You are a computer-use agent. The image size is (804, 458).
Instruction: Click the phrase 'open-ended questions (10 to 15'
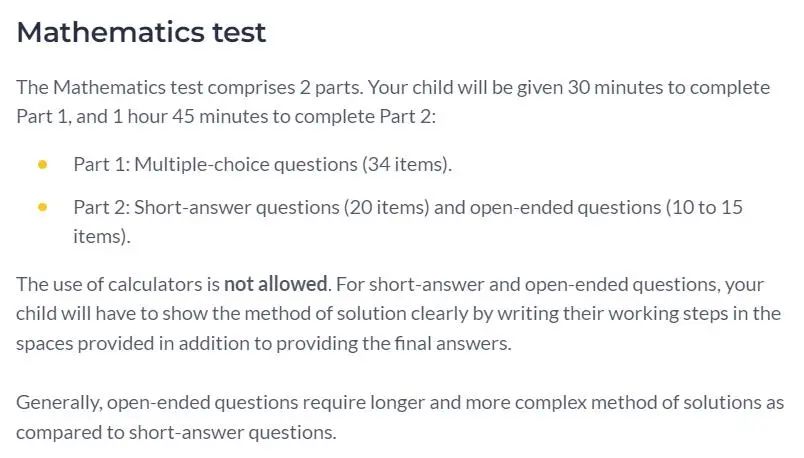606,207
